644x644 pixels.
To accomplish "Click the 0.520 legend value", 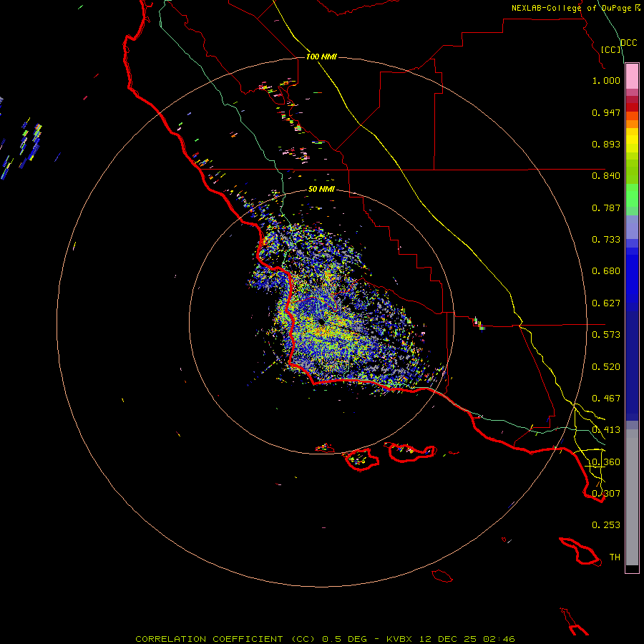I will [606, 367].
